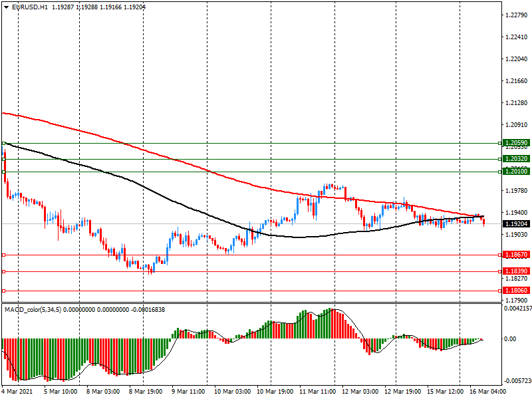532x399 pixels.
Task: Grab the right end handle of the 1.18390 line
Action: 499,271
